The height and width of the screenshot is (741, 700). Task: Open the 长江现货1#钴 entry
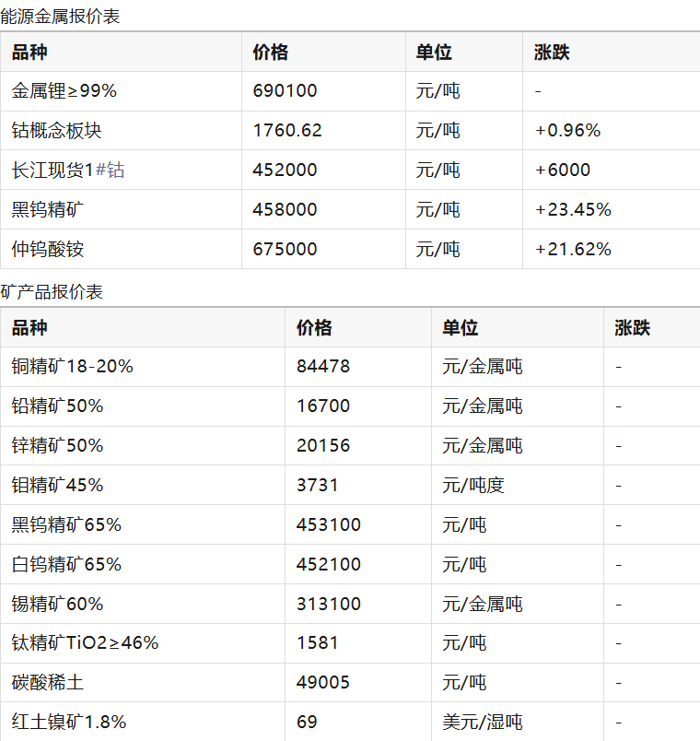tap(68, 171)
